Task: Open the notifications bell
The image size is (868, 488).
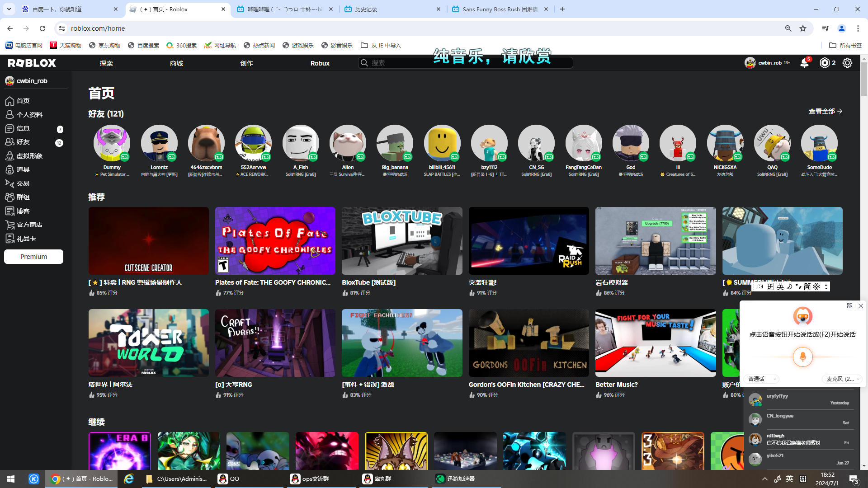Action: coord(804,63)
